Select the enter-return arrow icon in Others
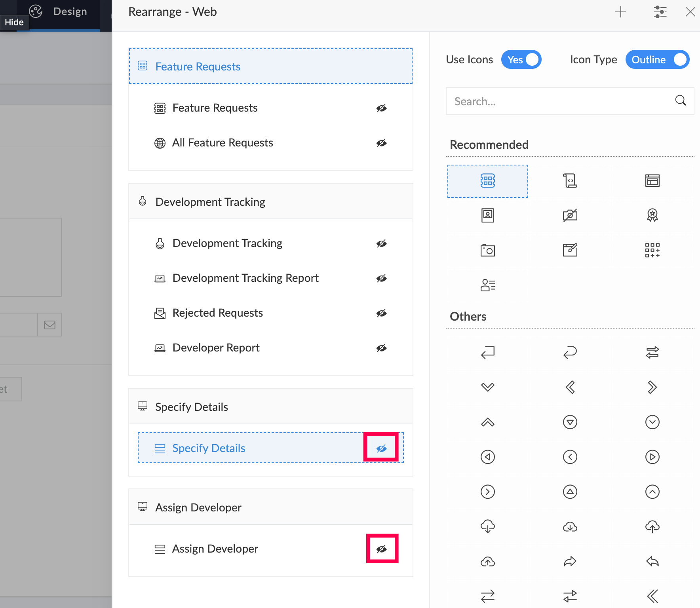Viewport: 700px width, 608px height. (488, 352)
